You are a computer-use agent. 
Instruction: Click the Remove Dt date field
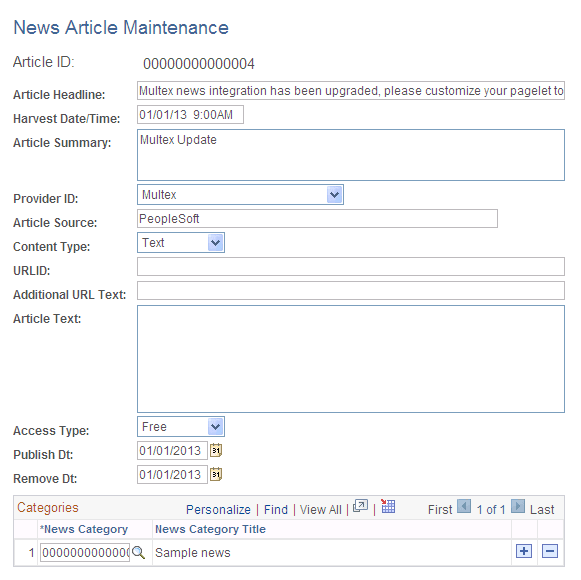[x=172, y=475]
